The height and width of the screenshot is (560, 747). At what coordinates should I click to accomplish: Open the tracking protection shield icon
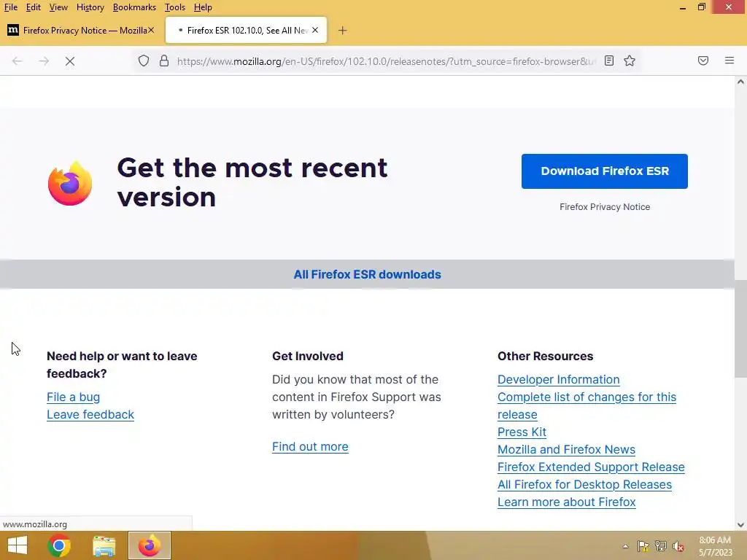144,61
